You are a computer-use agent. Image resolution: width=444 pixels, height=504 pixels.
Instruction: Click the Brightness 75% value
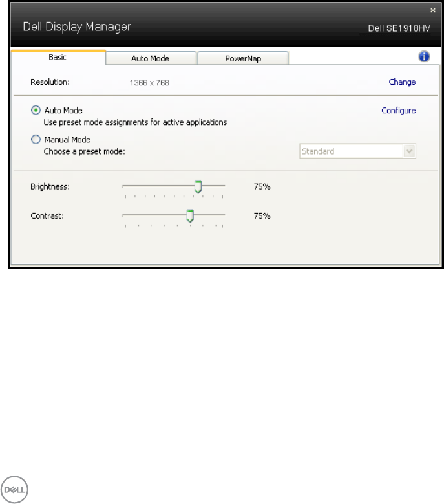coord(262,186)
